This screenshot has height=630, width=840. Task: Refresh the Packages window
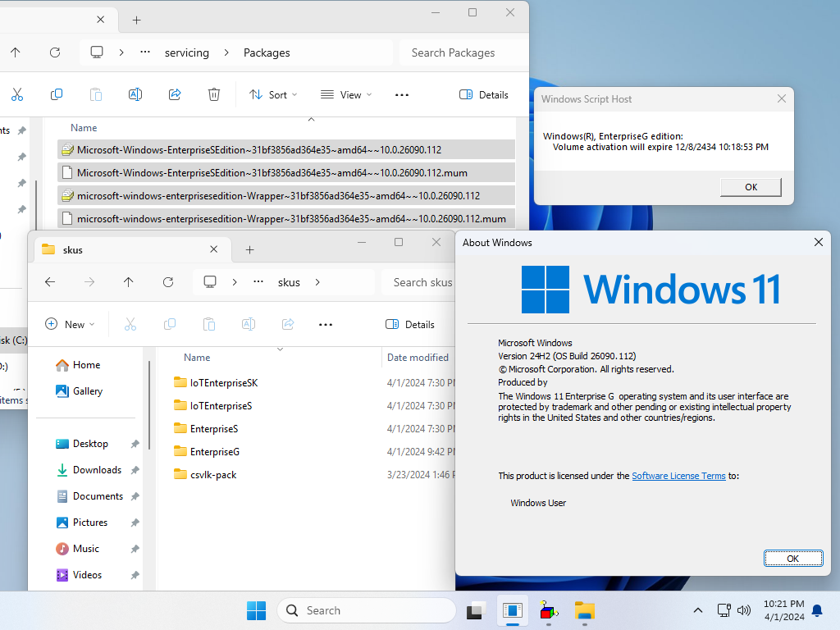55,52
